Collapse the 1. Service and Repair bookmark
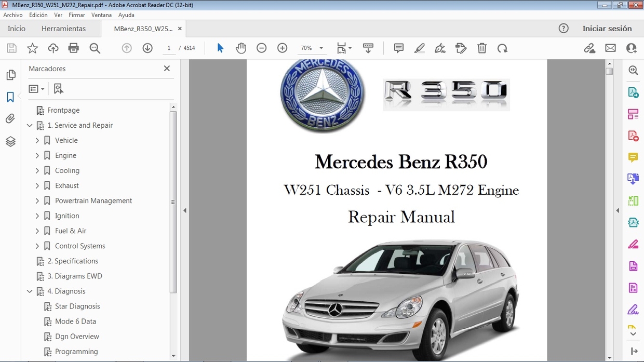The width and height of the screenshot is (644, 362). pos(30,125)
